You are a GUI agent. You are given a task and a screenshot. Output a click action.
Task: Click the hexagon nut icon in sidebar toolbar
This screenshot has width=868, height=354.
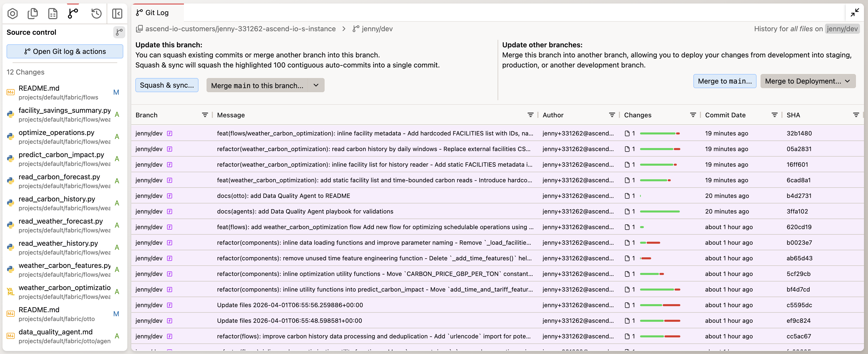[x=13, y=14]
